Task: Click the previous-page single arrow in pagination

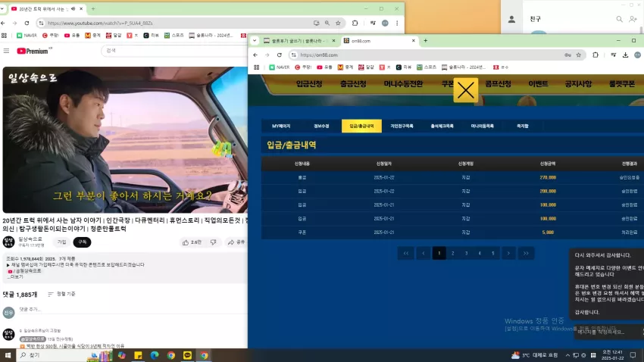Action: (x=423, y=253)
